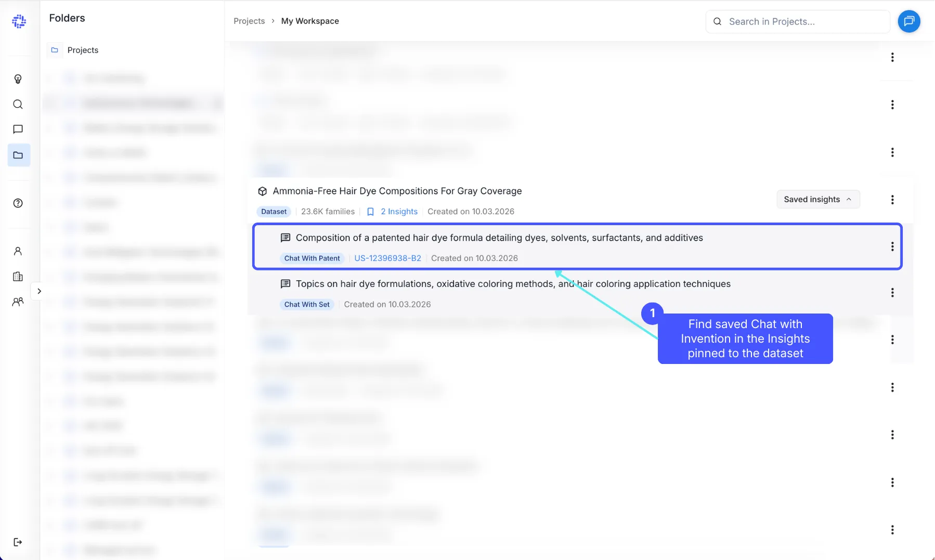The height and width of the screenshot is (560, 935).
Task: Open Ammonia-Free Hair Dye Compositions dataset title
Action: click(x=397, y=191)
